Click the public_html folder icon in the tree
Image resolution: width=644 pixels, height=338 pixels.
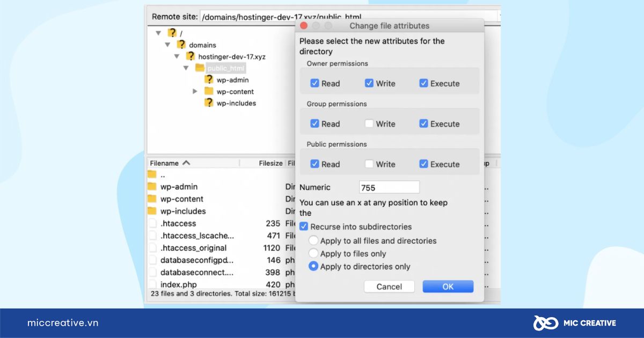[x=200, y=68]
